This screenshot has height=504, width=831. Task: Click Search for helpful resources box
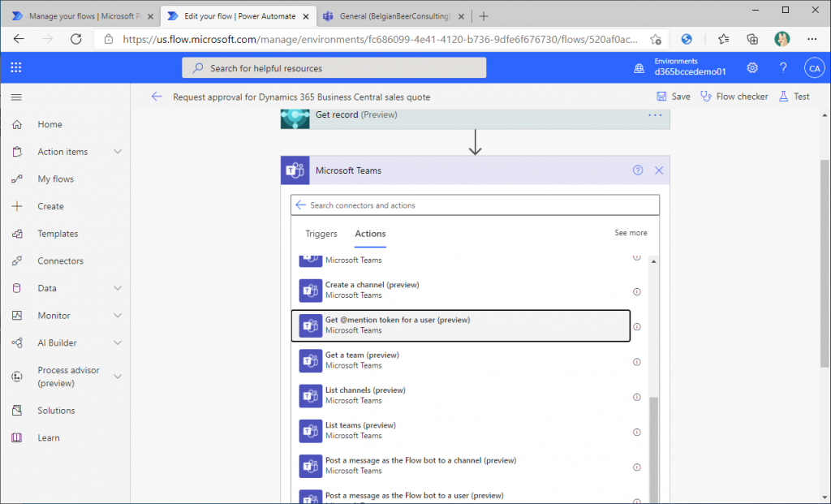[334, 68]
